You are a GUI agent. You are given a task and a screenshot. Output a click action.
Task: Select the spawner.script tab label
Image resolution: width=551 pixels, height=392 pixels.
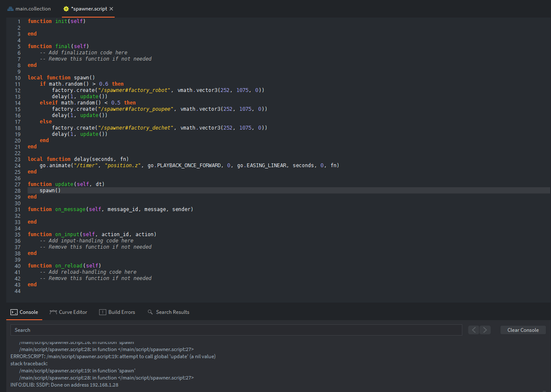click(89, 9)
